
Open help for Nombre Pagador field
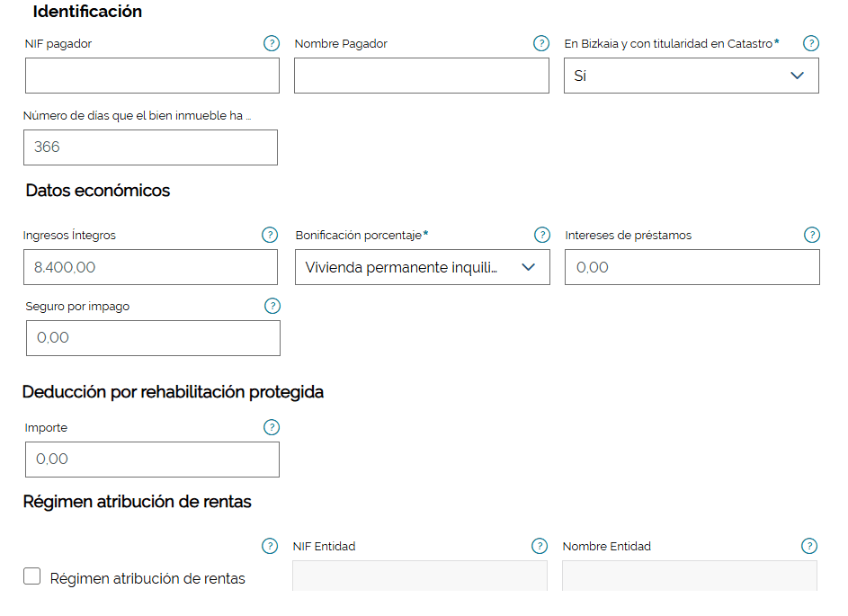(541, 43)
